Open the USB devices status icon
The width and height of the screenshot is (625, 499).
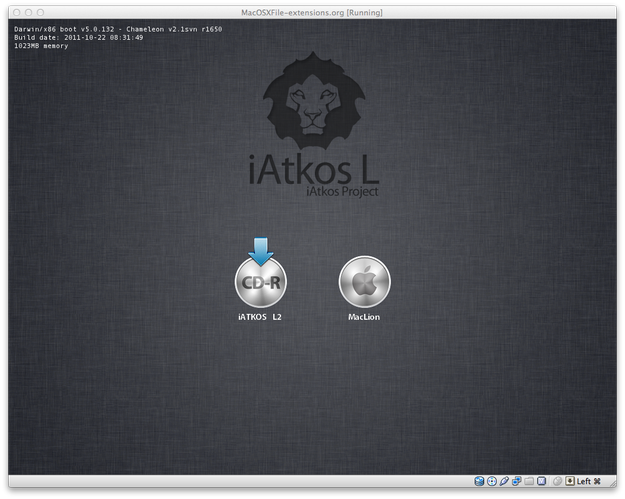[x=504, y=481]
